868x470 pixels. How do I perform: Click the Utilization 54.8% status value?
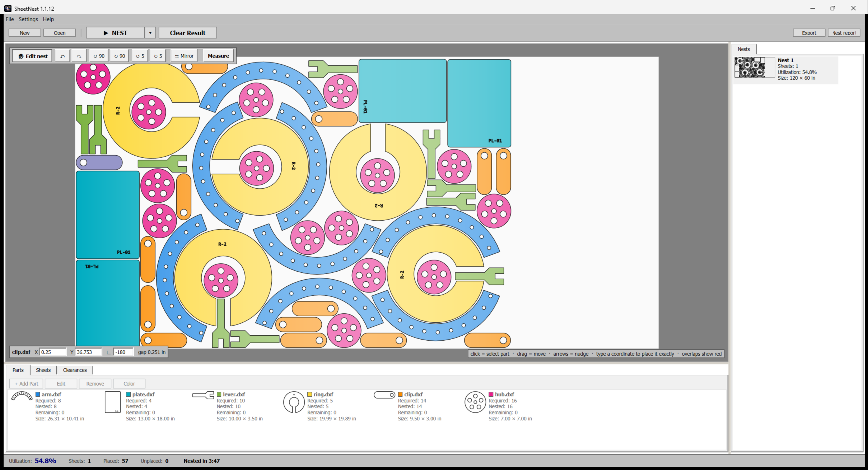(46, 461)
